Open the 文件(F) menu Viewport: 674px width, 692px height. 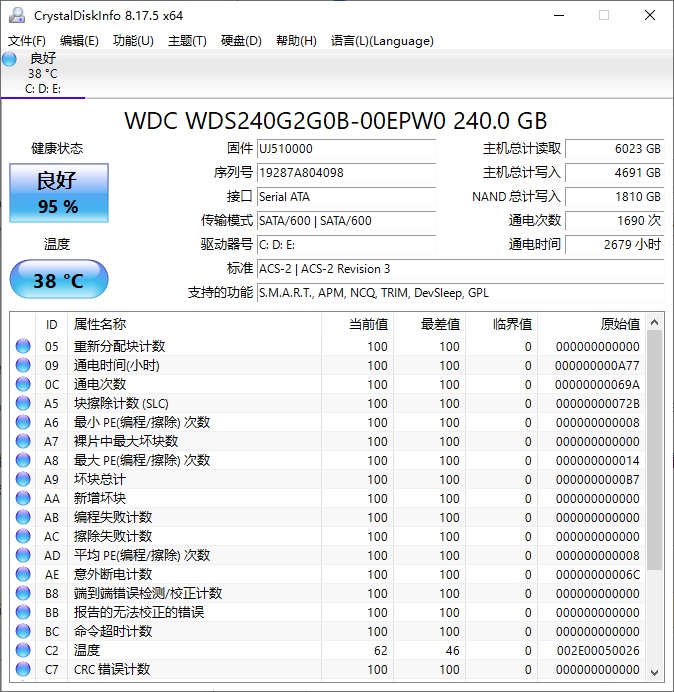(27, 41)
